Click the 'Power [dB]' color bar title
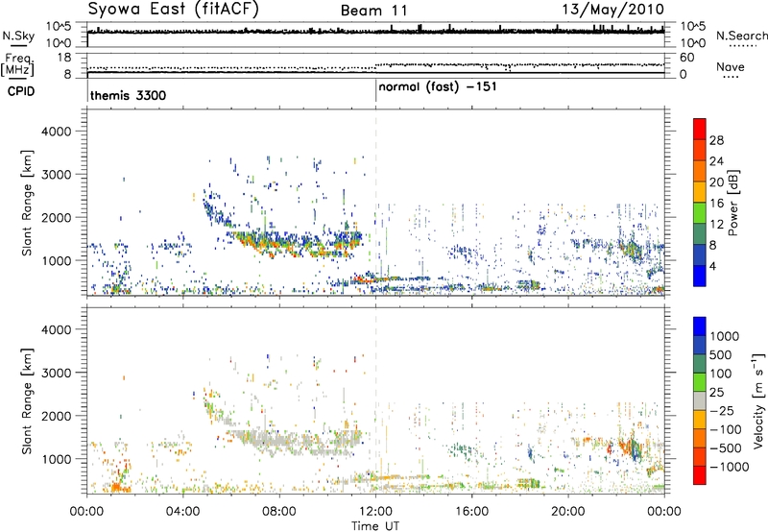The height and width of the screenshot is (532, 768). click(732, 203)
